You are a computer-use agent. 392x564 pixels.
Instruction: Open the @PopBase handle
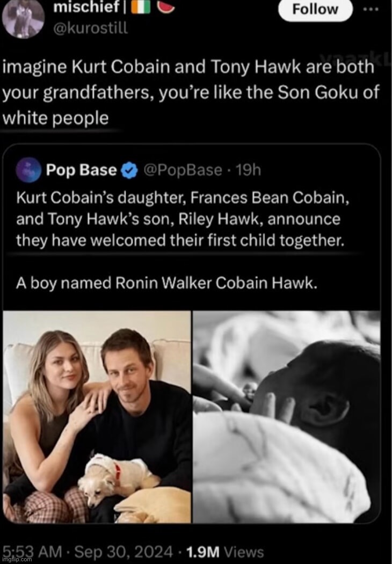(x=183, y=170)
